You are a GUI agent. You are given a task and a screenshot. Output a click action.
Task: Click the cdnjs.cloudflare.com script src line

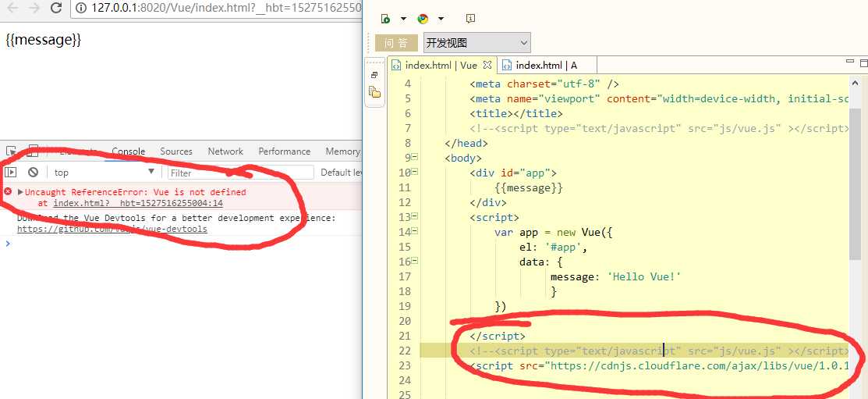[x=659, y=365]
